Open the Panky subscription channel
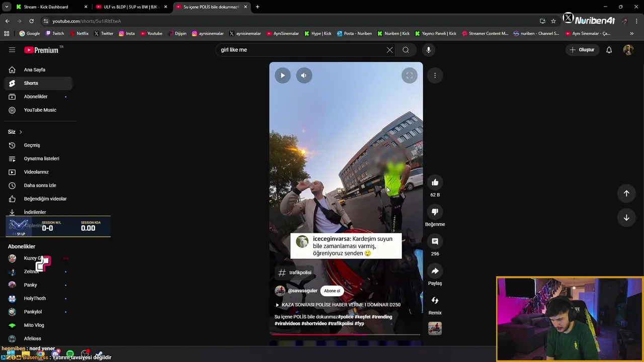 38,285
